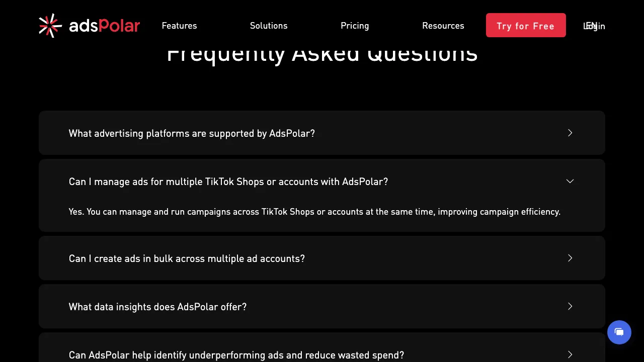Click the down chevron on the TikTok Shops question
The width and height of the screenshot is (644, 362).
click(x=570, y=181)
